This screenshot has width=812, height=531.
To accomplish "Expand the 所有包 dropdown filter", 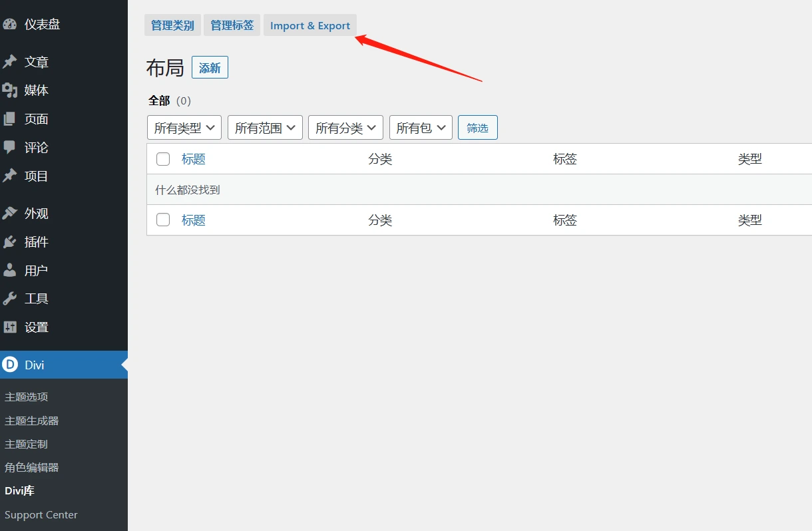I will (x=421, y=128).
